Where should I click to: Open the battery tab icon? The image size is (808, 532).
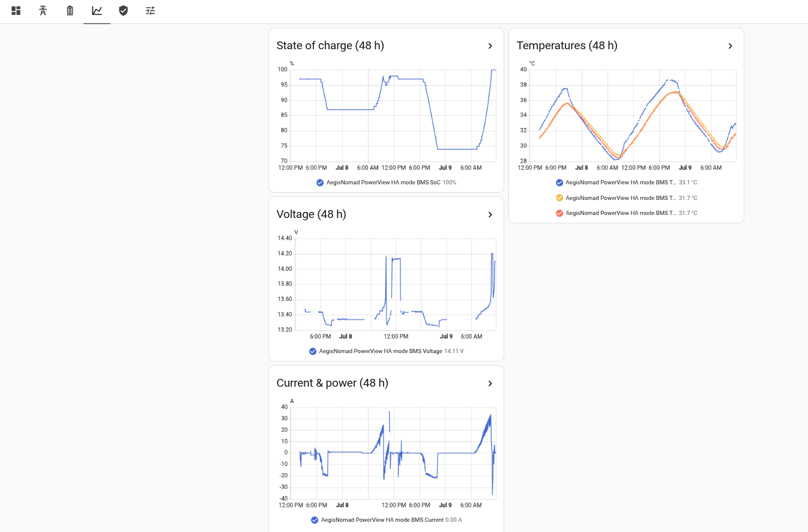click(x=70, y=10)
